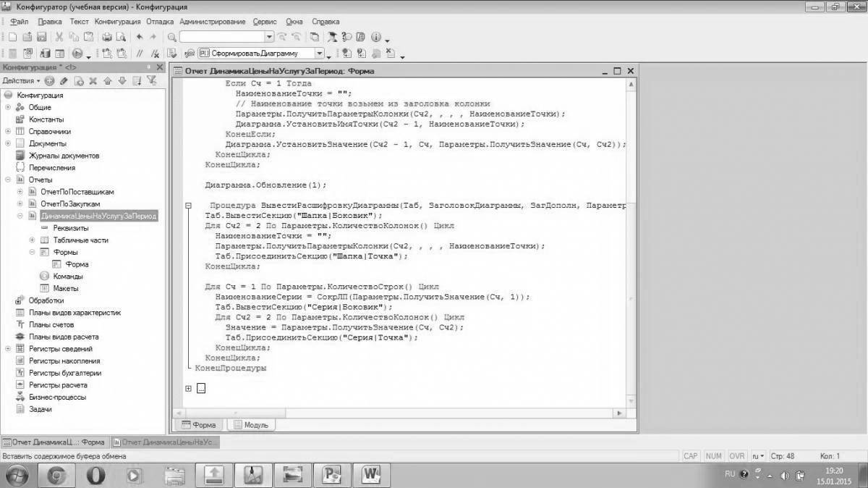Screen dimensions: 868x488
Task: Switch to the Форма tab at bottom
Action: pos(199,425)
